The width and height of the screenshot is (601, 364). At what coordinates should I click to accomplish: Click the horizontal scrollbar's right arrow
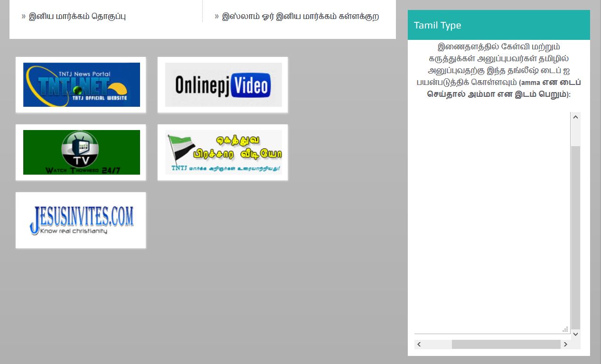tap(565, 344)
